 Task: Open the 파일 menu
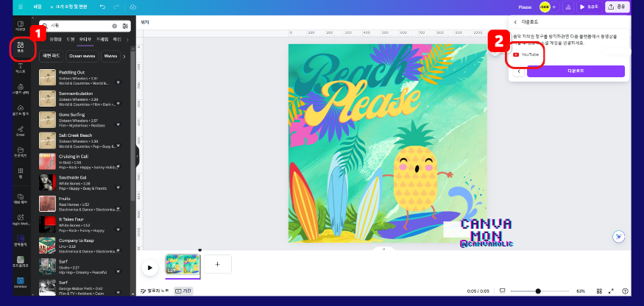click(x=38, y=7)
